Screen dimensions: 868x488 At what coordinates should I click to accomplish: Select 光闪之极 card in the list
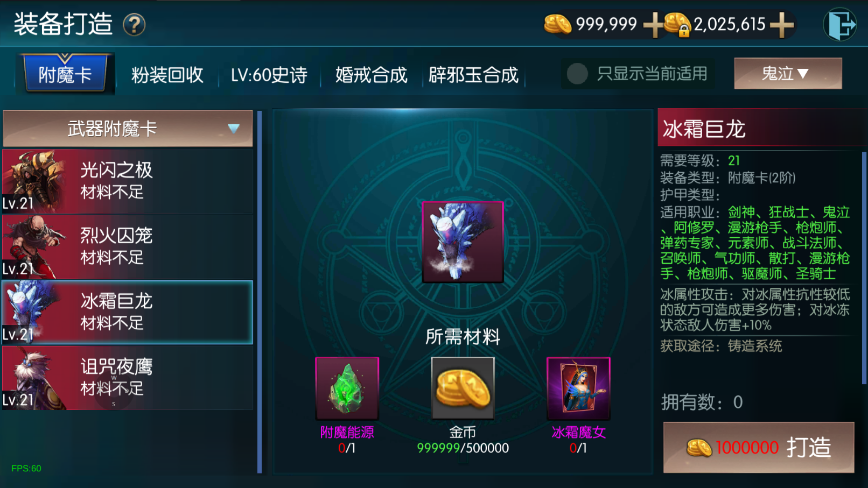pos(128,181)
